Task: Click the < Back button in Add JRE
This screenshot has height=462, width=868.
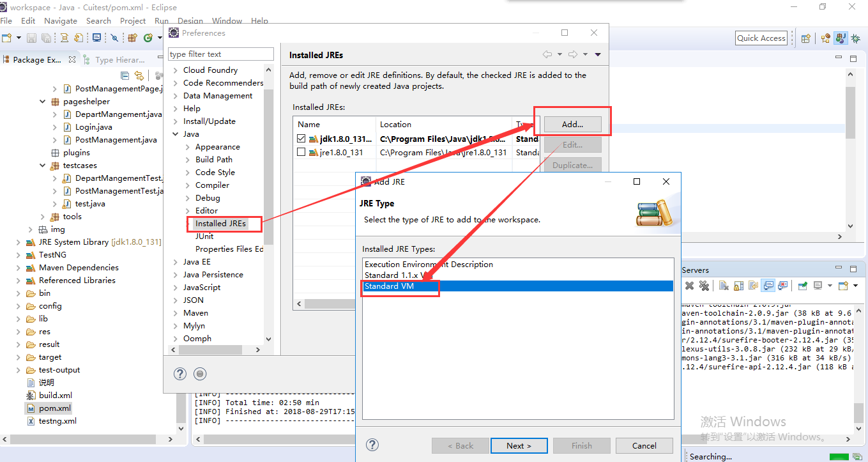Action: point(461,445)
